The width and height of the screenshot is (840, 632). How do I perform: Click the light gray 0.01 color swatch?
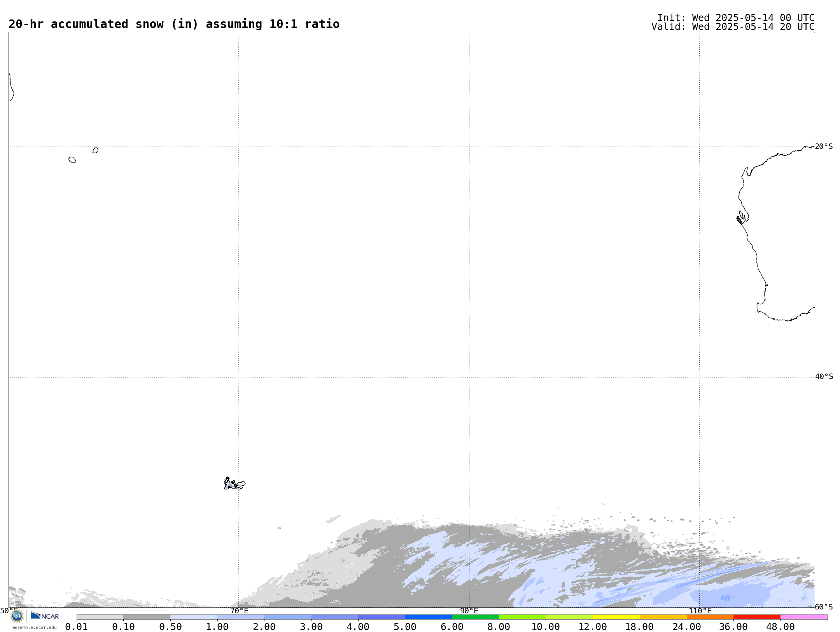click(x=100, y=617)
